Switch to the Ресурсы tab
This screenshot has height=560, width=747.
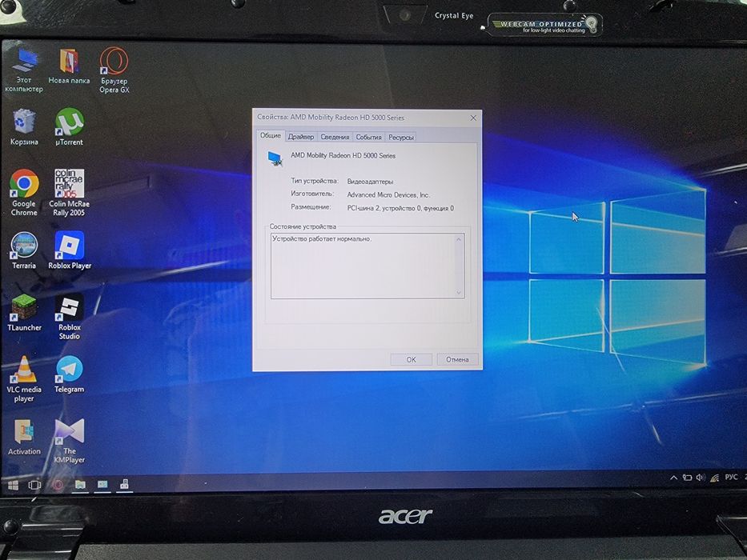[400, 137]
